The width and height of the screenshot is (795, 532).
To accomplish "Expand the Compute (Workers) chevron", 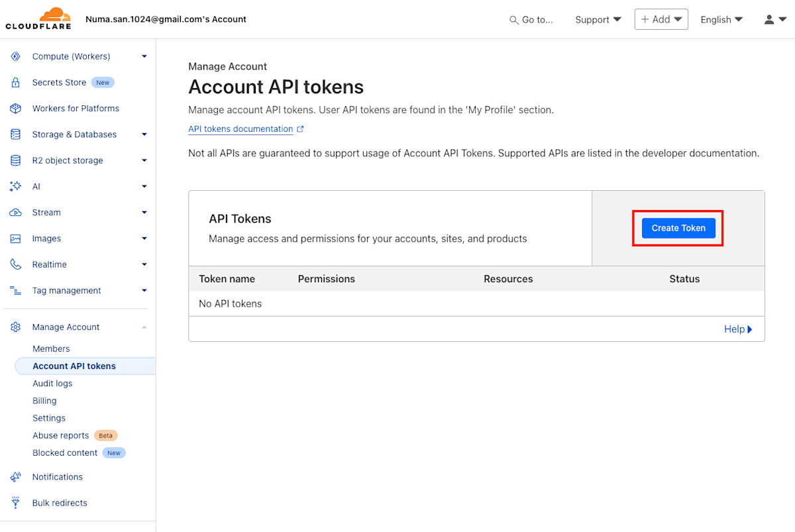I will [x=144, y=56].
